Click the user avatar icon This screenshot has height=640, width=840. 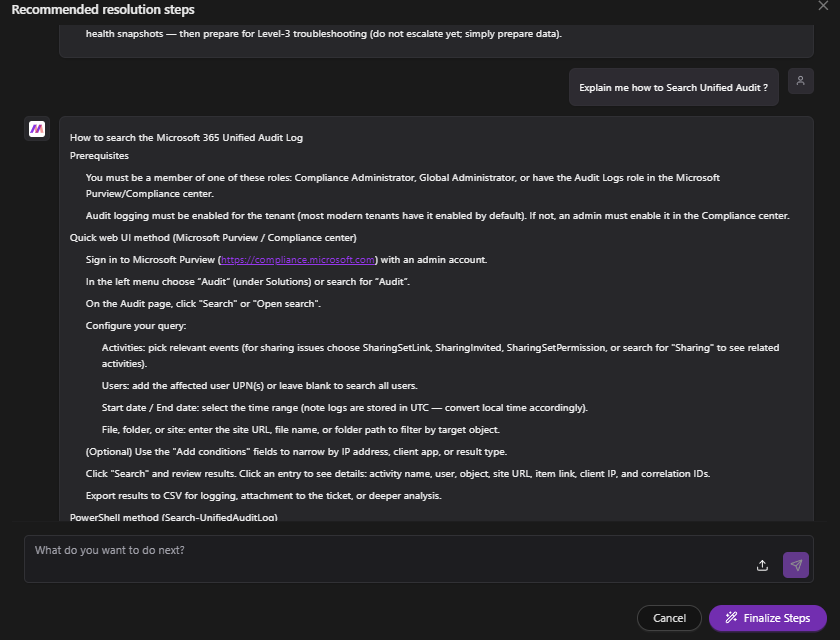point(800,81)
